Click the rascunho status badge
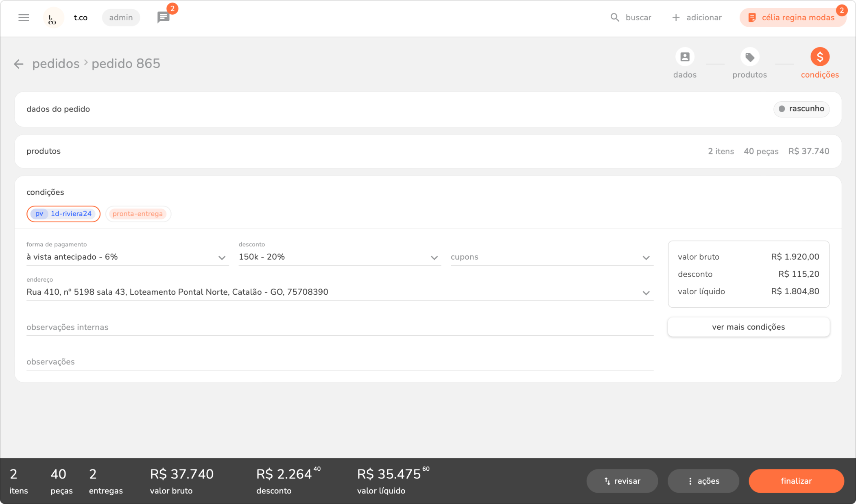This screenshot has height=504, width=856. (x=801, y=109)
